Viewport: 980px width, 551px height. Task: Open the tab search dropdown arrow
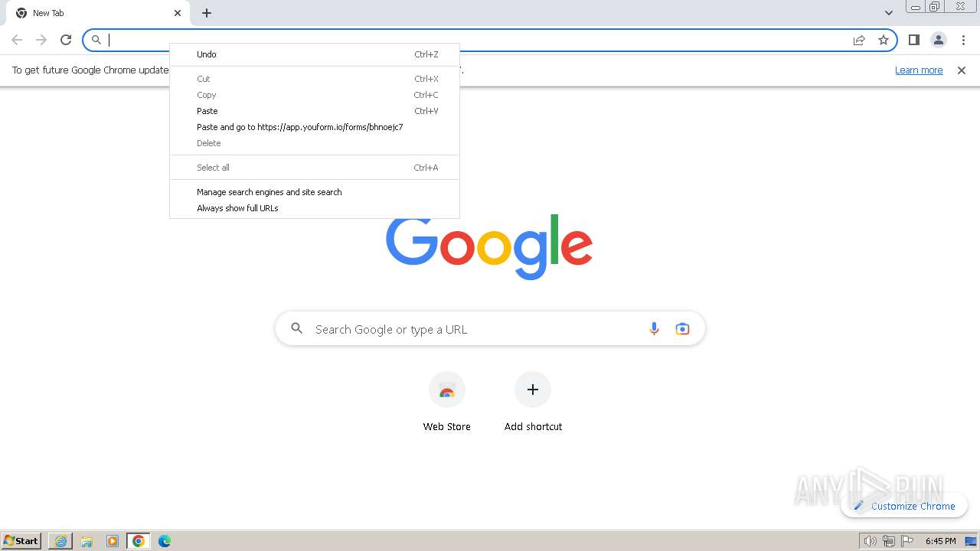pyautogui.click(x=889, y=13)
